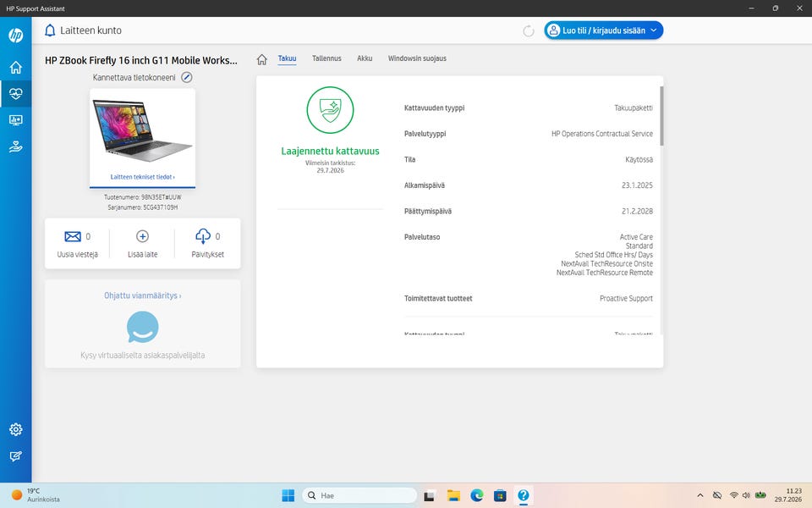The height and width of the screenshot is (508, 812).
Task: Click the laptop product thumbnail image
Action: [x=142, y=130]
